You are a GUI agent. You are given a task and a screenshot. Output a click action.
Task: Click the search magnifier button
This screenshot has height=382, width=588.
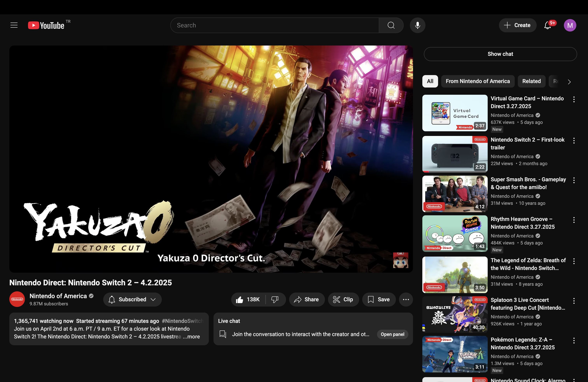coord(391,25)
